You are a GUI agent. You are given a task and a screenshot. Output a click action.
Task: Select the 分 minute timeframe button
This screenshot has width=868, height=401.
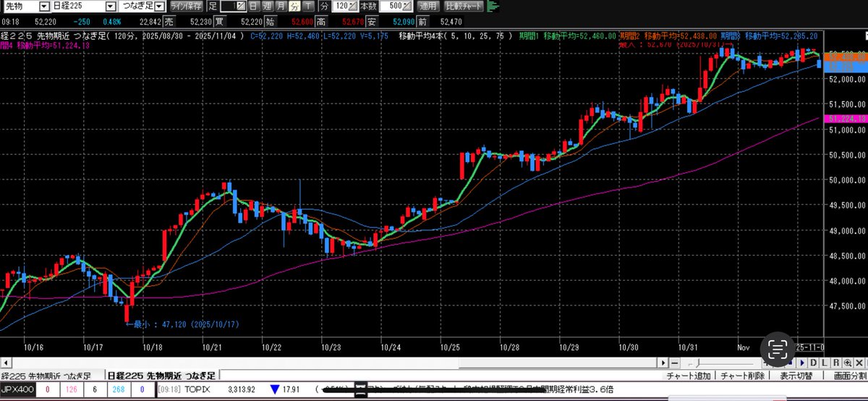click(294, 6)
